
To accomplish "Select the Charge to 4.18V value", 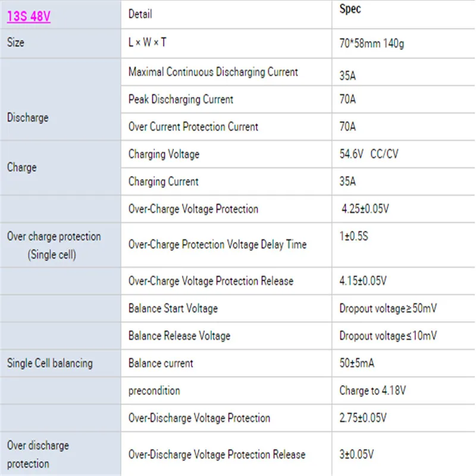I will (372, 390).
